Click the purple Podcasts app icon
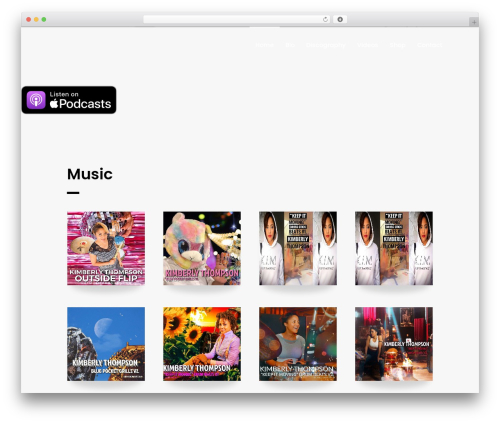The height and width of the screenshot is (423, 500). [x=36, y=100]
